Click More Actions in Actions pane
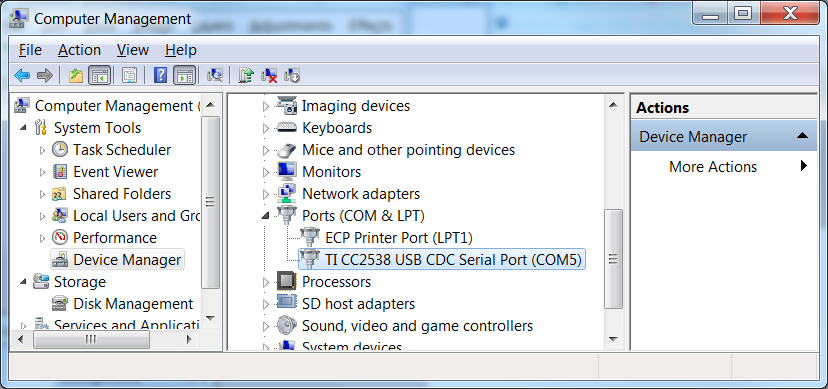Viewport: 828px width, 389px height. click(x=713, y=167)
